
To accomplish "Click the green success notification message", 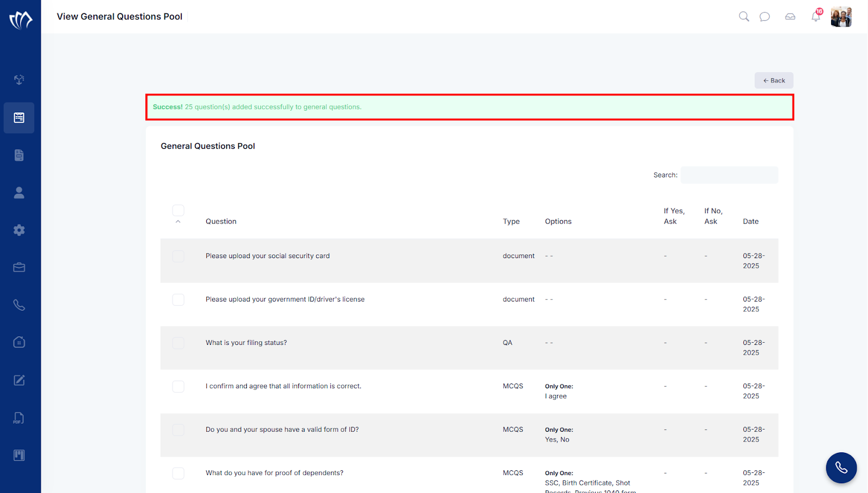I will coord(469,107).
